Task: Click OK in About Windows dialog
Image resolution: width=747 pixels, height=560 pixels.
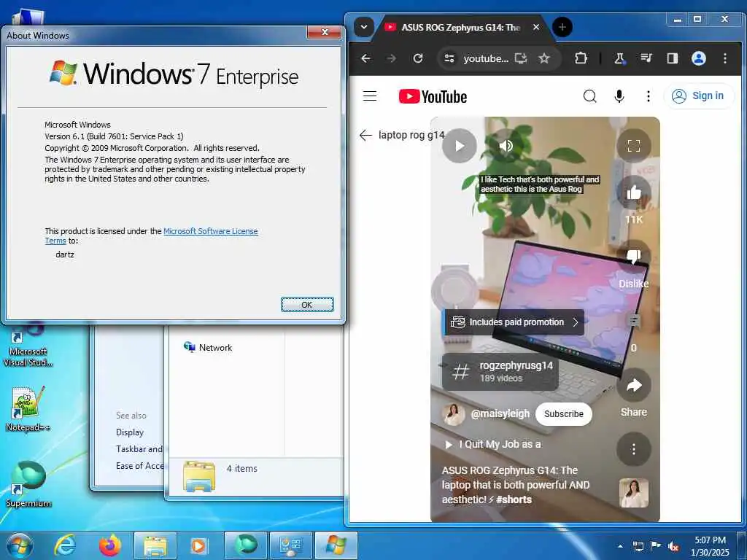Action: pos(307,304)
